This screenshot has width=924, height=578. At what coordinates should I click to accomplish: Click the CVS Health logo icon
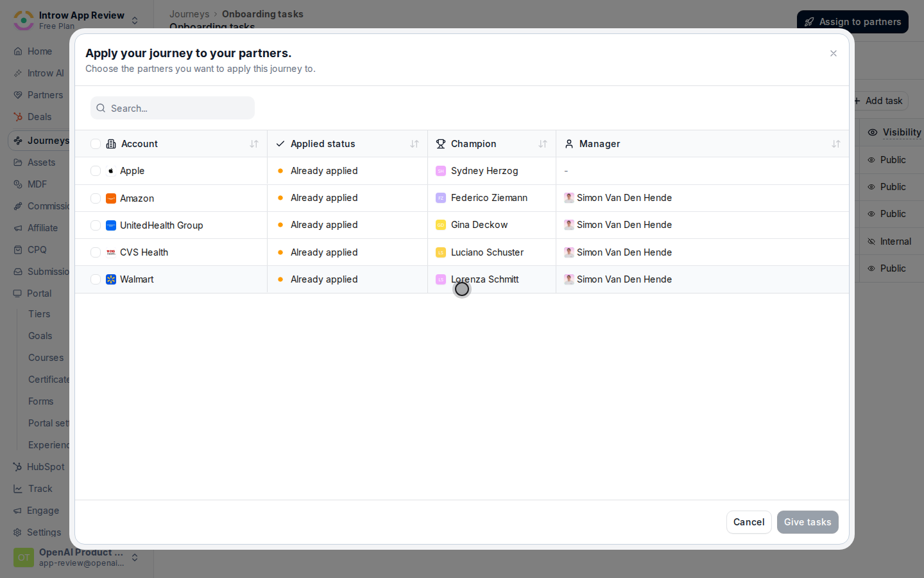pos(111,252)
